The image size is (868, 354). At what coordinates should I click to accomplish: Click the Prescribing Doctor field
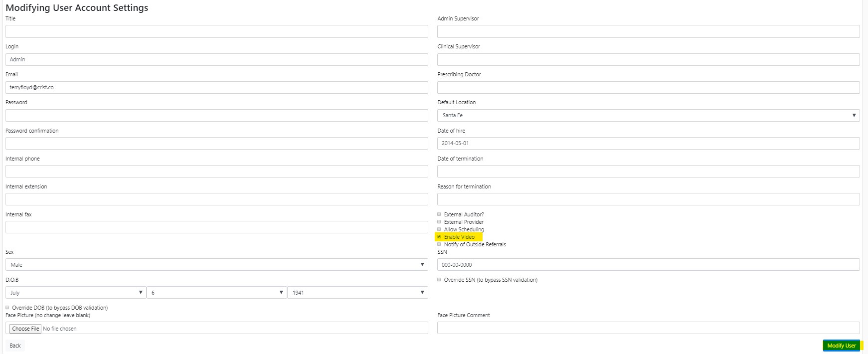[x=648, y=87]
